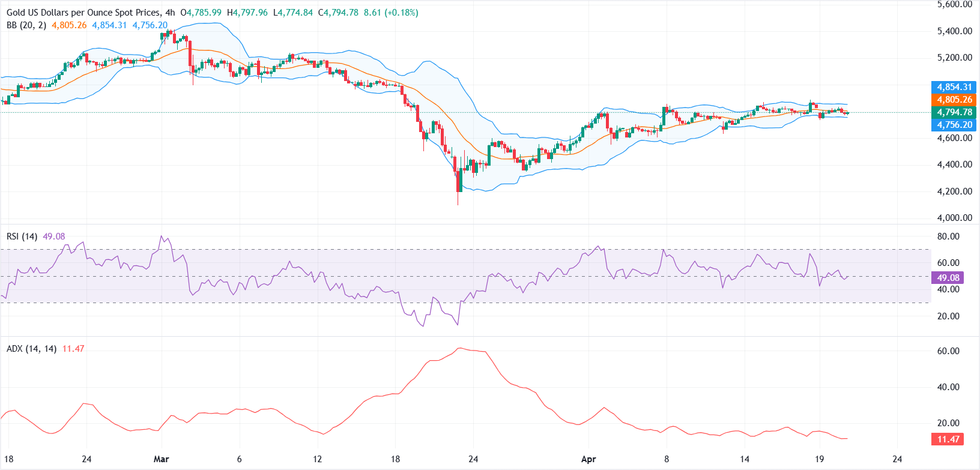
Task: Click the blue 4,756.20 lower band axis tag
Action: click(954, 125)
